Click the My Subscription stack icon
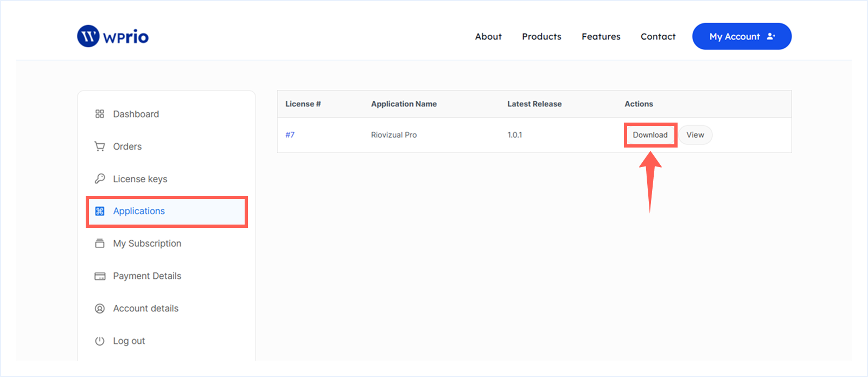Viewport: 868px width, 377px height. (100, 244)
